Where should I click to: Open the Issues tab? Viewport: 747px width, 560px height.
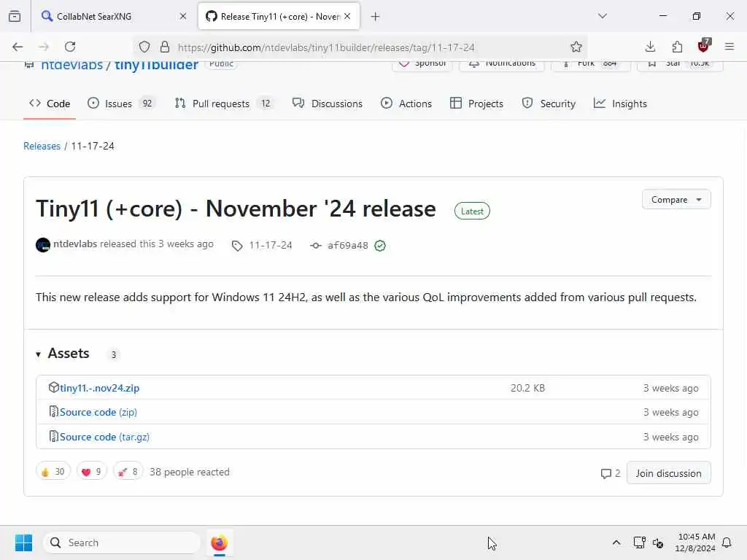coord(120,104)
